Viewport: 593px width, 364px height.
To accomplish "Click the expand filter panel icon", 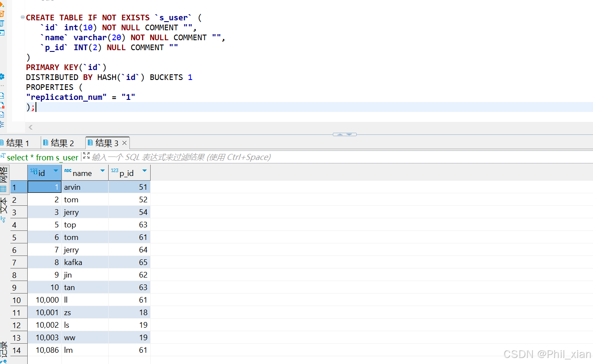I will tap(86, 156).
